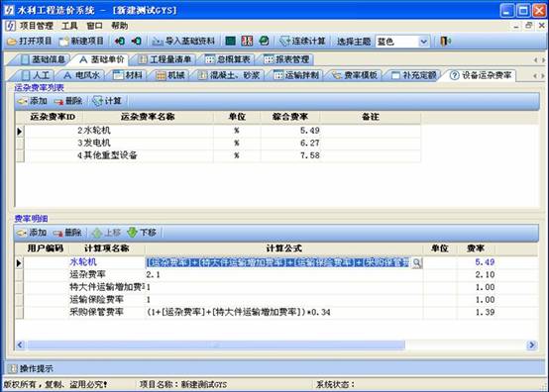This screenshot has width=549, height=392.
Task: Click the 打开项目 folder icon
Action: pos(12,42)
